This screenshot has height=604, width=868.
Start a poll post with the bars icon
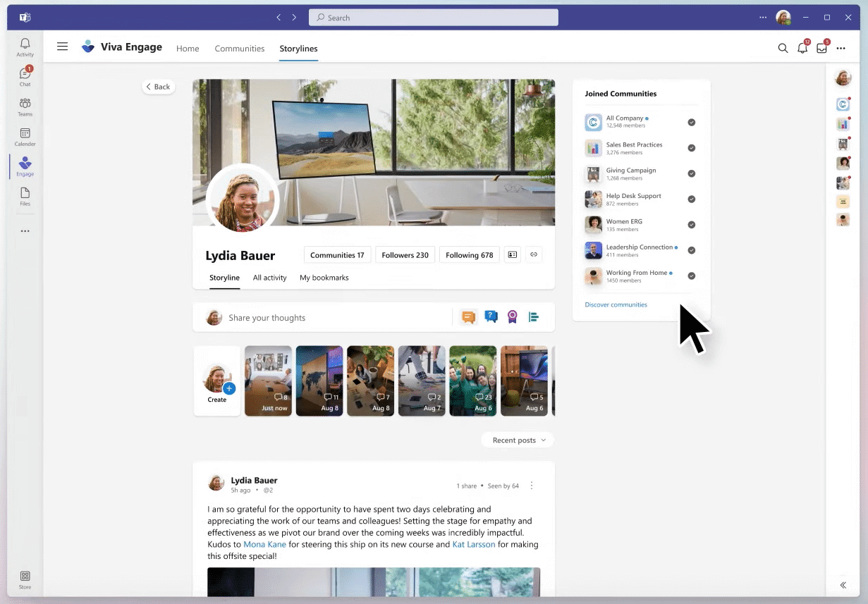[x=534, y=317]
